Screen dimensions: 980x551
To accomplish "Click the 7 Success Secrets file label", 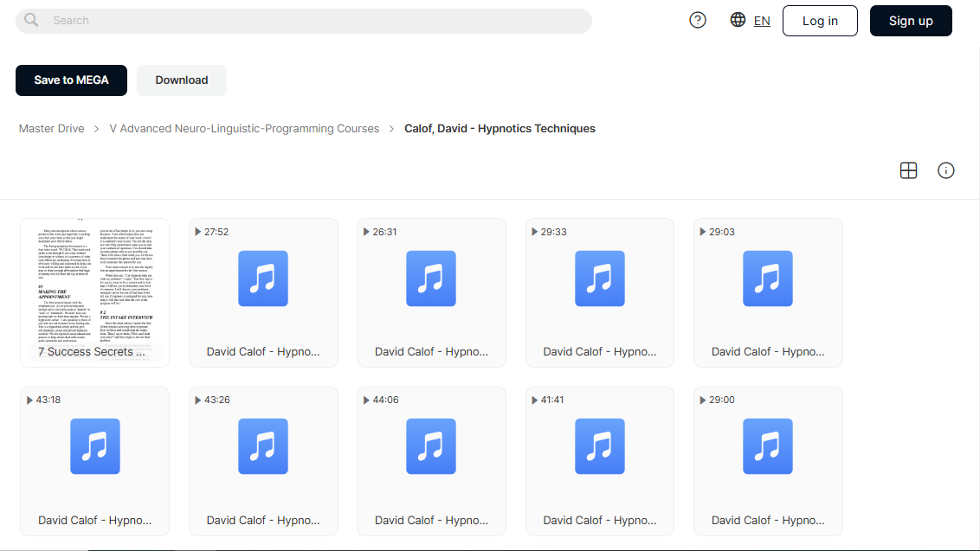I will [92, 352].
